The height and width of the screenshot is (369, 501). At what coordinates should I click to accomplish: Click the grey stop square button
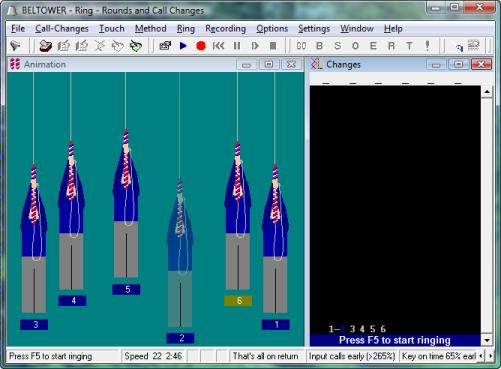coord(273,46)
